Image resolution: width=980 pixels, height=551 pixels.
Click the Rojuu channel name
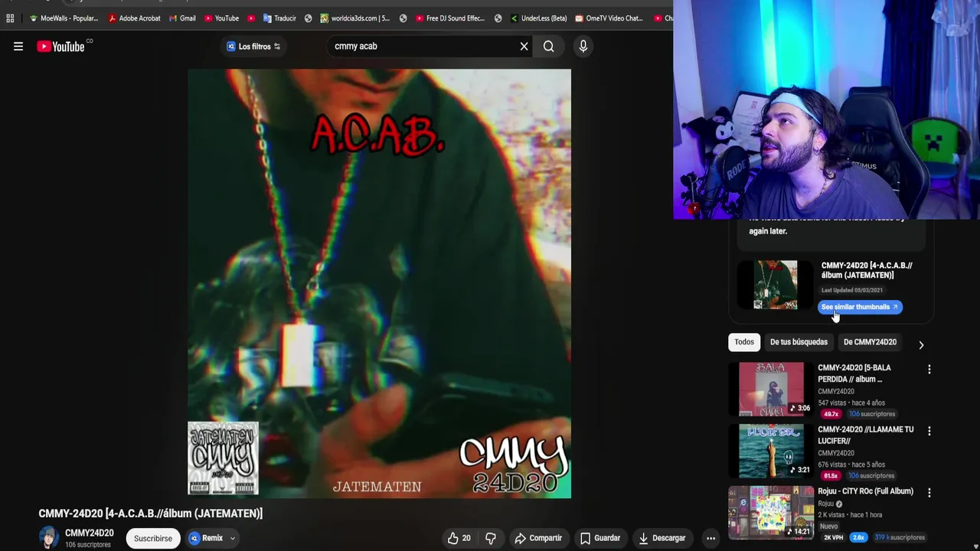825,504
